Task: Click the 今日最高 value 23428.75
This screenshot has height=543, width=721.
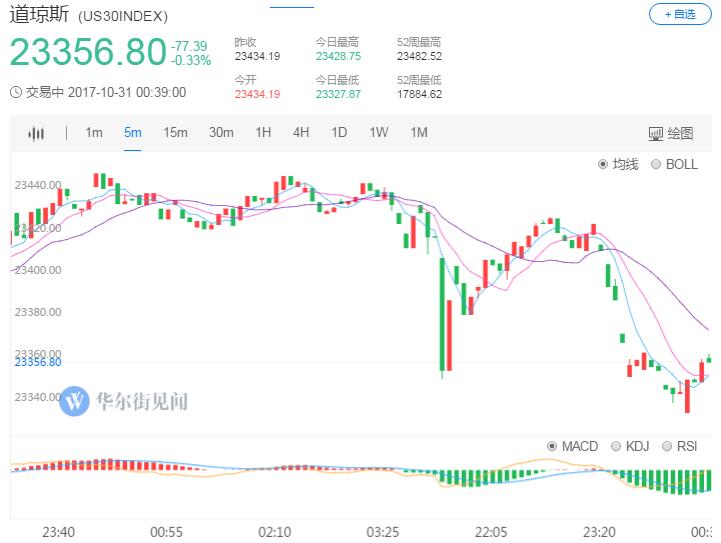Action: coord(338,56)
